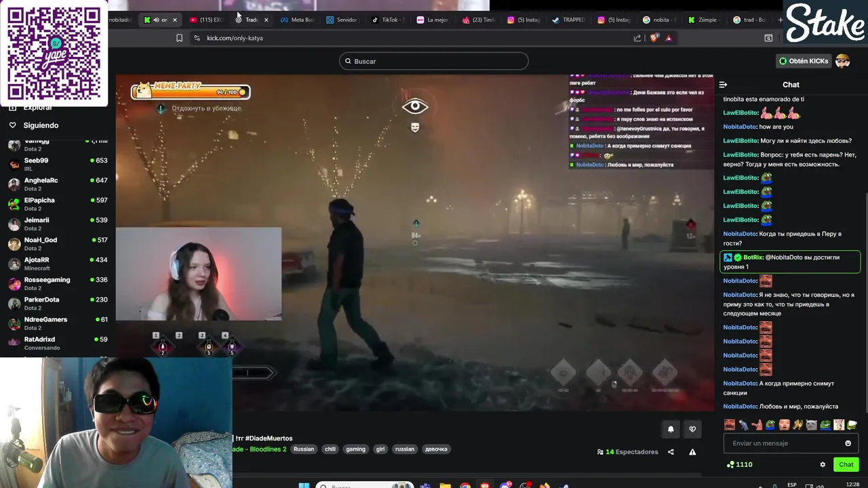Open the Brave Rewards triangle icon
The width and height of the screenshot is (868, 488).
pyautogui.click(x=669, y=38)
